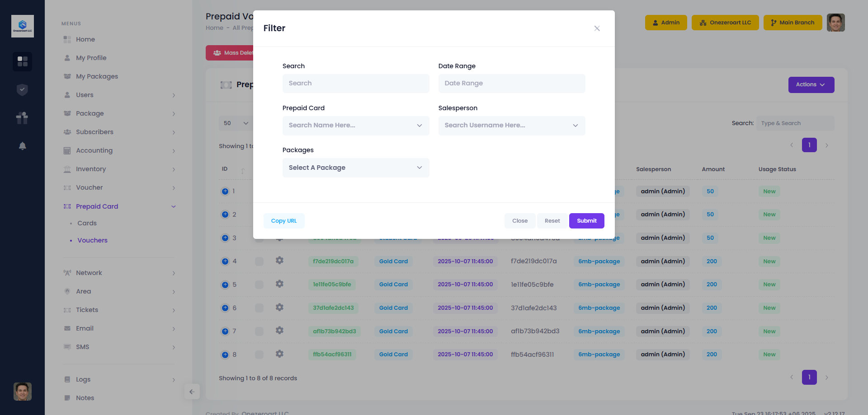Expand the Select A Package dropdown
The image size is (868, 415).
point(356,168)
